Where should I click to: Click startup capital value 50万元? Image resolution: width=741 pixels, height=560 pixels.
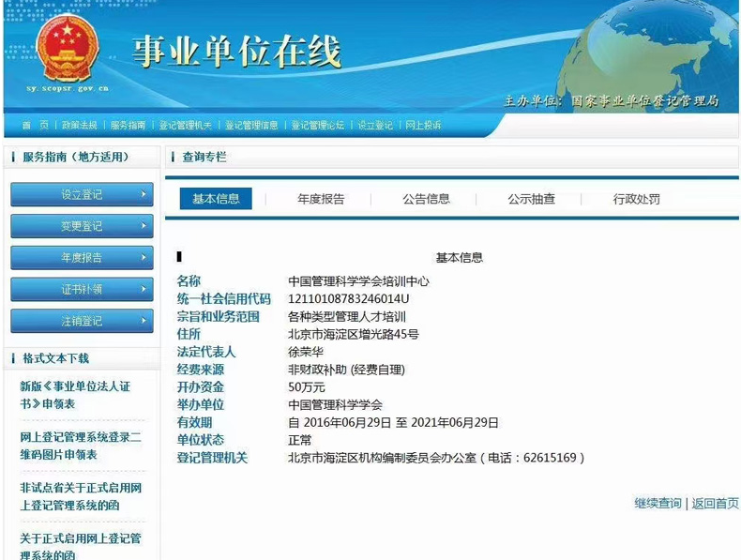(306, 387)
